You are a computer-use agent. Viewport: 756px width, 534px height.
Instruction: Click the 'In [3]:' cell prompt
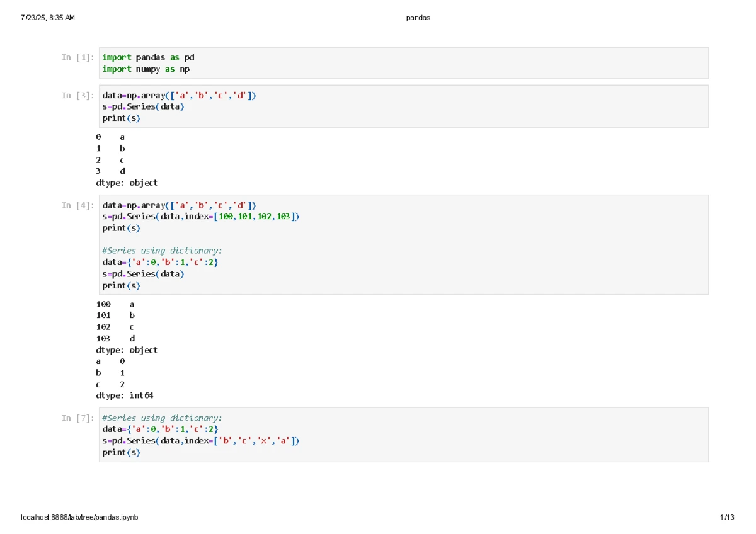[x=78, y=95]
